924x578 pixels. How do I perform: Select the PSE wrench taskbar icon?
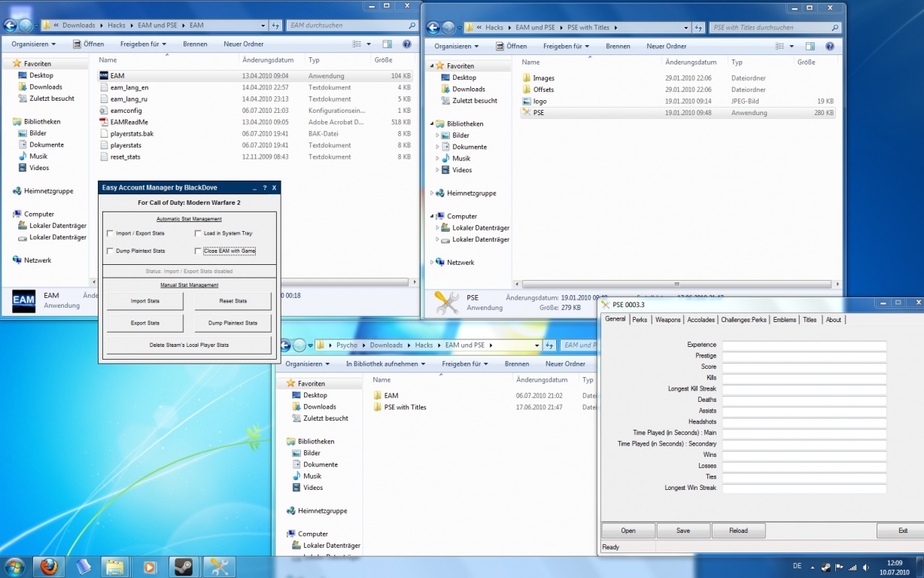(220, 566)
